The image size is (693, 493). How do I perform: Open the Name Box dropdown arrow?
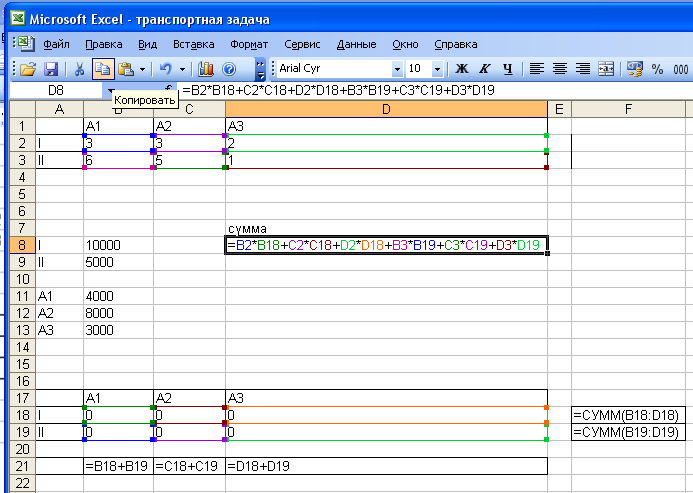click(110, 91)
